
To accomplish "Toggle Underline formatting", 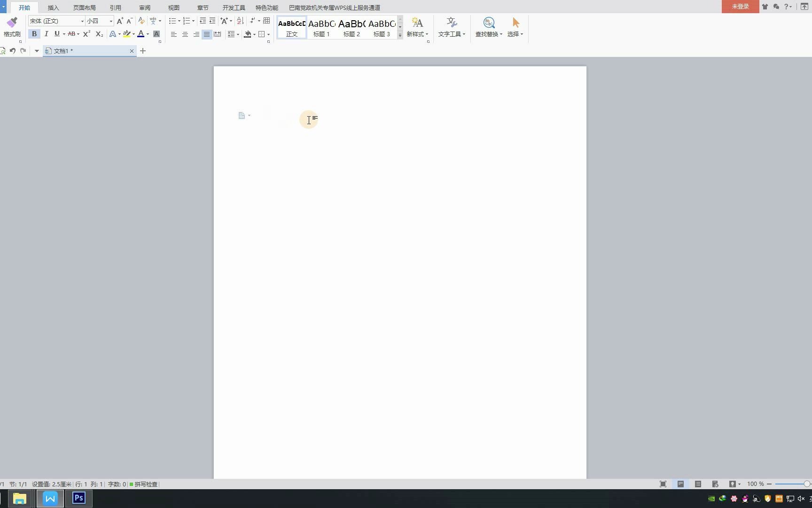I will tap(57, 34).
